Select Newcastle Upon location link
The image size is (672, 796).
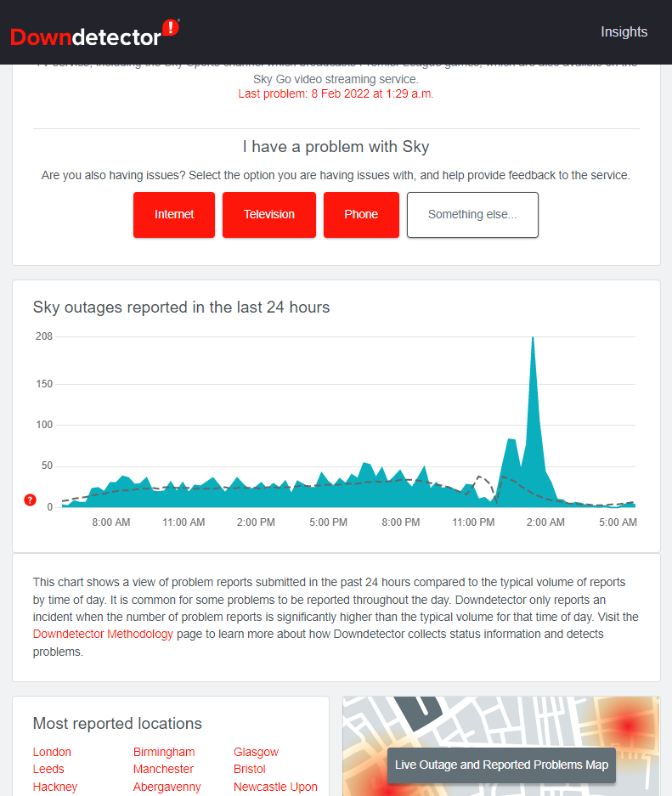[275, 787]
